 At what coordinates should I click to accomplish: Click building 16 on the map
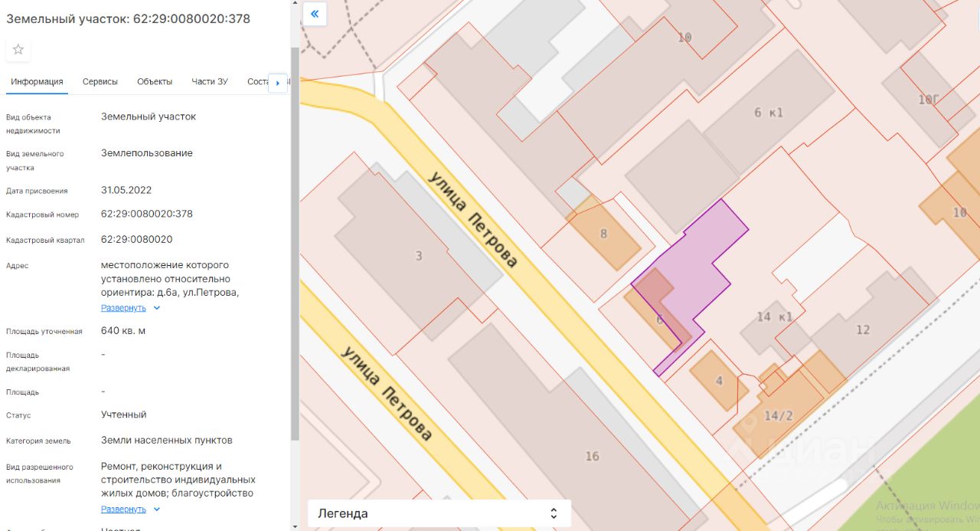pyautogui.click(x=591, y=455)
